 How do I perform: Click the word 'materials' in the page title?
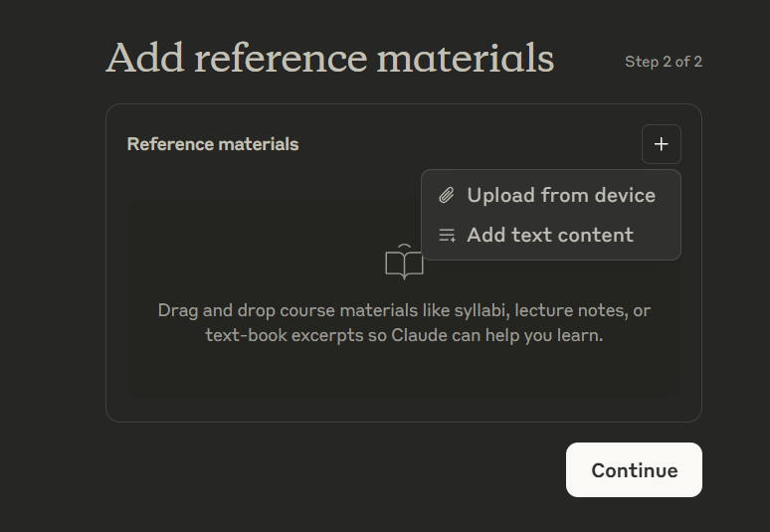tap(466, 58)
